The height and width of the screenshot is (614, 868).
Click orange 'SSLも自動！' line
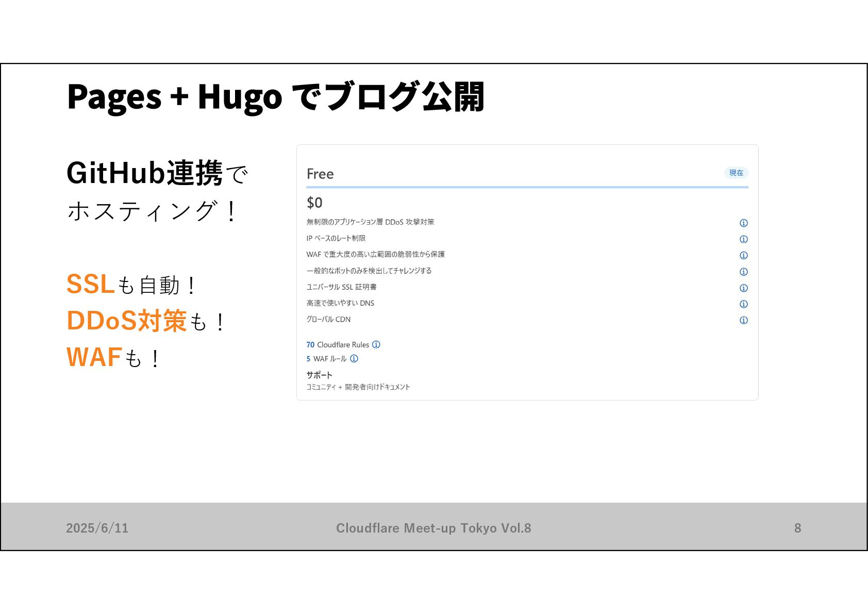coord(132,285)
